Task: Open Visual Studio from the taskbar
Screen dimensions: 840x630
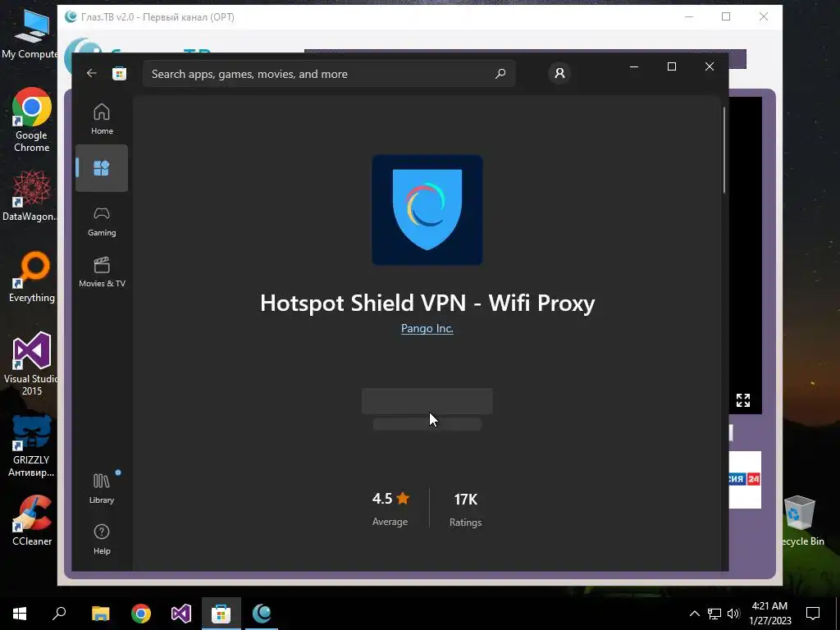Action: [x=181, y=614]
